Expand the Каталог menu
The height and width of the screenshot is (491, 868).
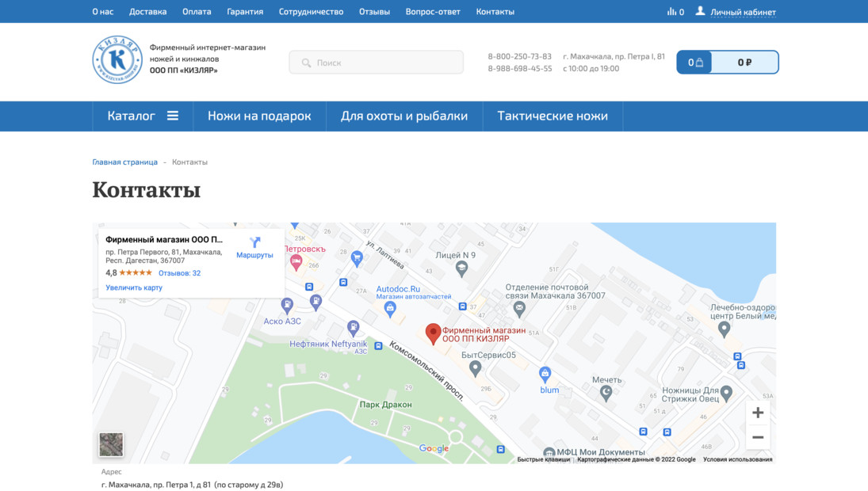(143, 116)
